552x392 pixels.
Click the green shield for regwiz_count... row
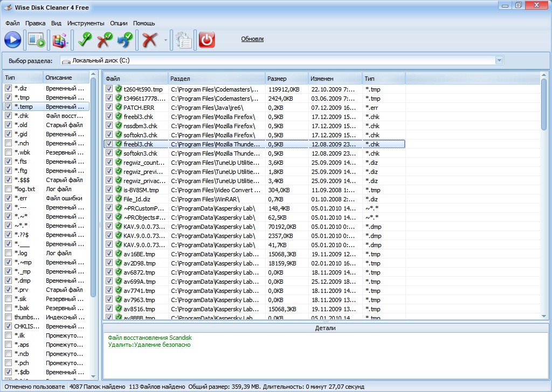tap(119, 162)
